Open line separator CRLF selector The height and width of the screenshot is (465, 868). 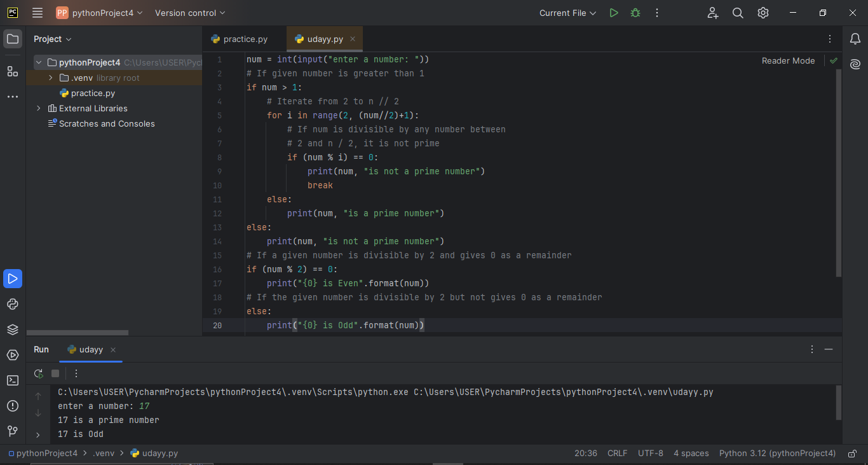(x=617, y=454)
